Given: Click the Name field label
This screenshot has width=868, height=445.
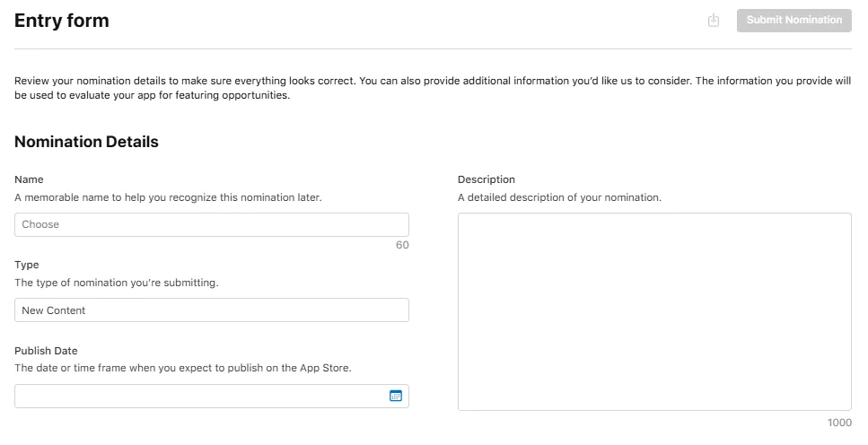Looking at the screenshot, I should tap(29, 179).
